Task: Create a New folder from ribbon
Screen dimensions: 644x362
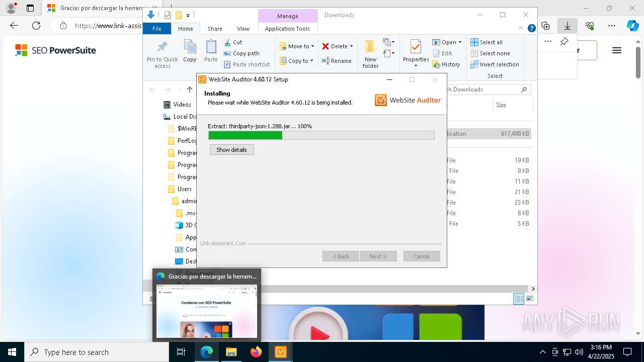Action: point(370,54)
